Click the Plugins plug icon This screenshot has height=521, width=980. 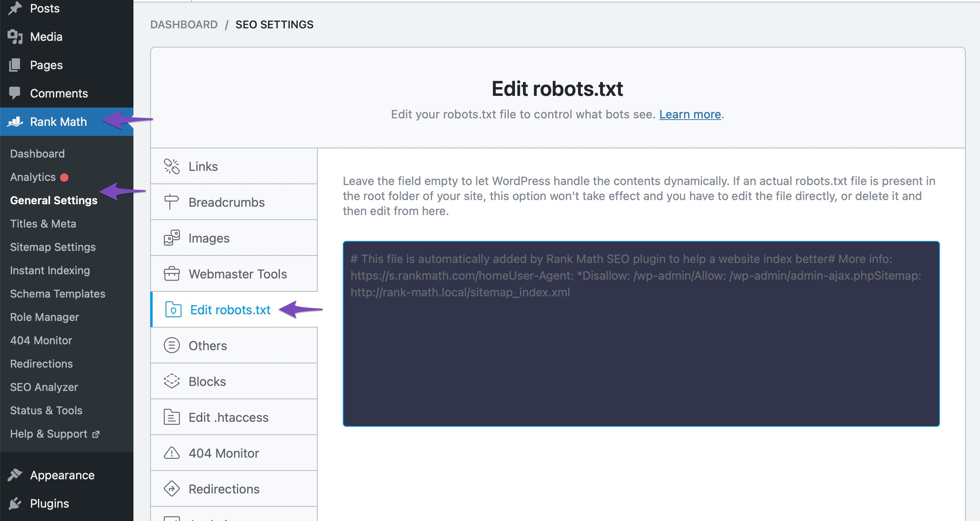tap(15, 503)
